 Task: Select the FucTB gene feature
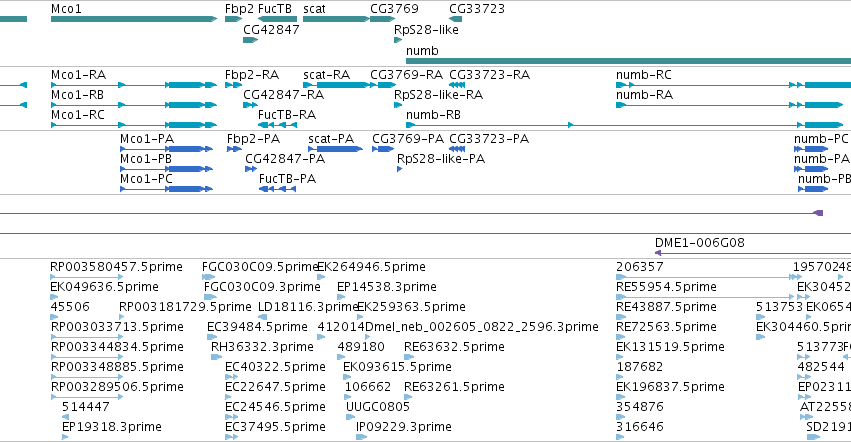277,19
